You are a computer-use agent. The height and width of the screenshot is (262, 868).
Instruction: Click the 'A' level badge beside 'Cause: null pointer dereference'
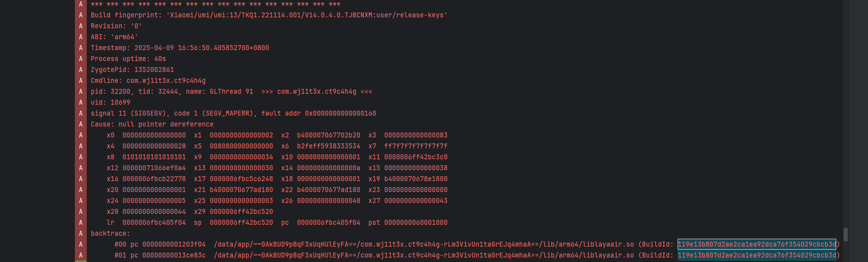tap(81, 124)
